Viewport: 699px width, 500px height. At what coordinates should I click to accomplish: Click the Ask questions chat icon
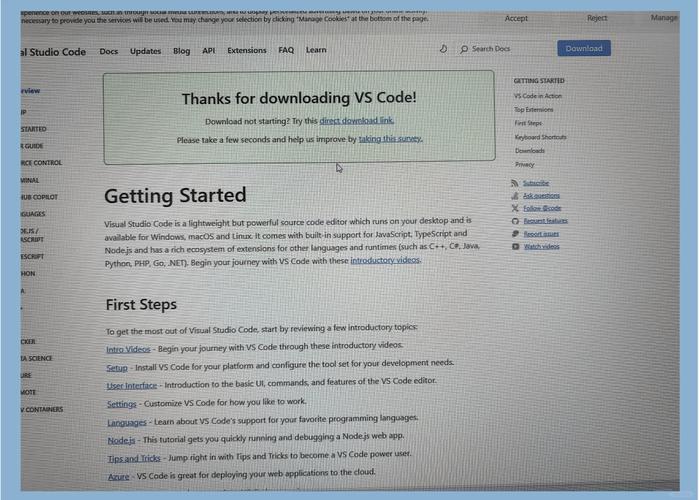coord(514,196)
